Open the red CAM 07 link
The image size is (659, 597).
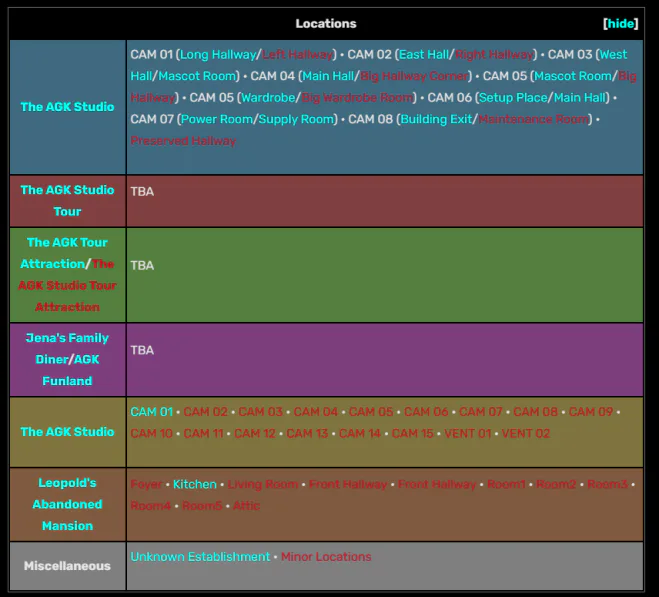point(481,412)
